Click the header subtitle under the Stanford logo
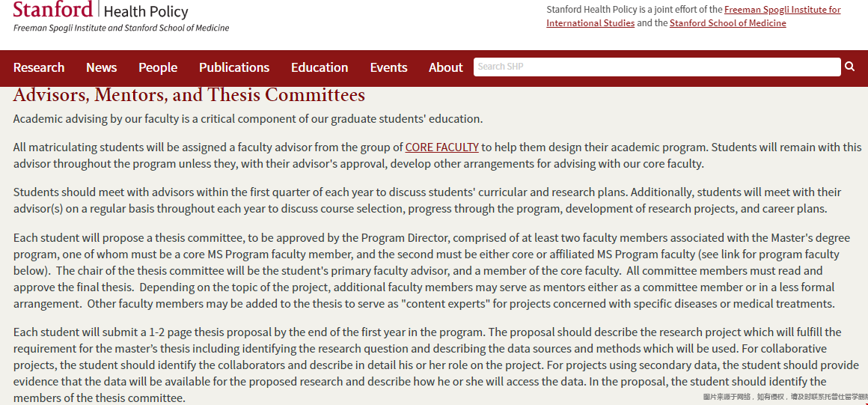868x405 pixels. tap(121, 28)
